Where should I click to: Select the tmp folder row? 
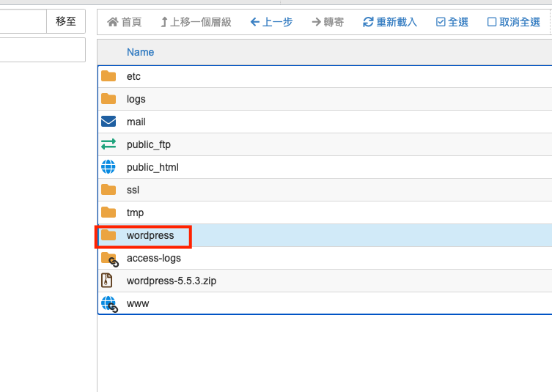(325, 212)
